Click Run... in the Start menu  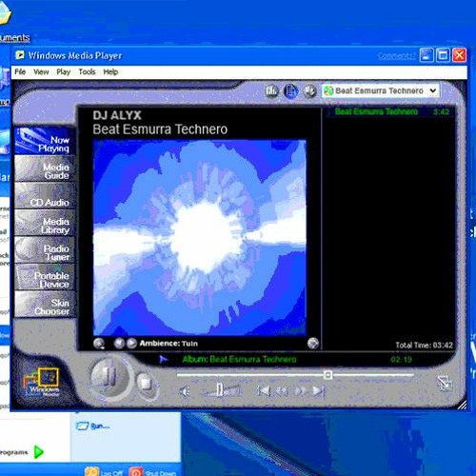pos(93,426)
